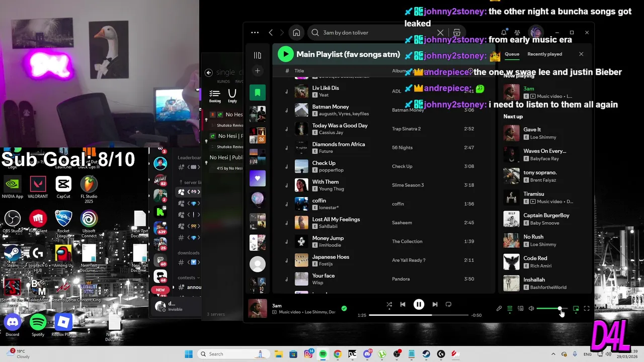Create new playlist with plus icon

coord(258,71)
